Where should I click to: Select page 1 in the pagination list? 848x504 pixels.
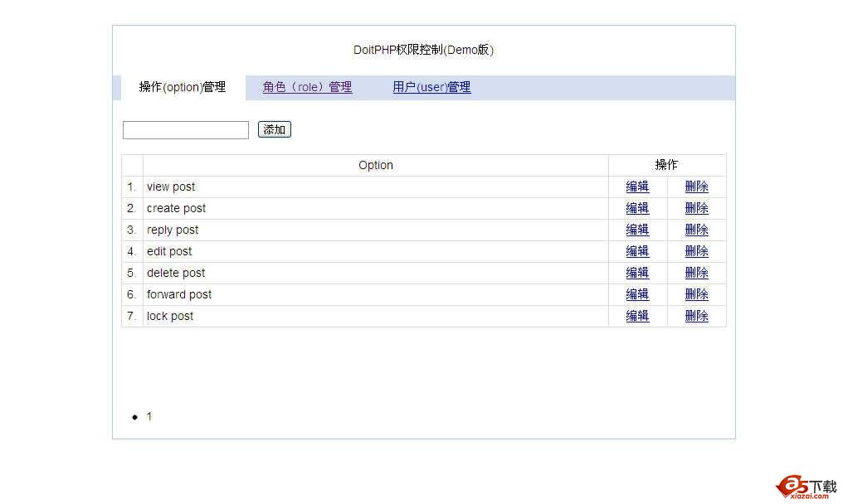(x=149, y=417)
